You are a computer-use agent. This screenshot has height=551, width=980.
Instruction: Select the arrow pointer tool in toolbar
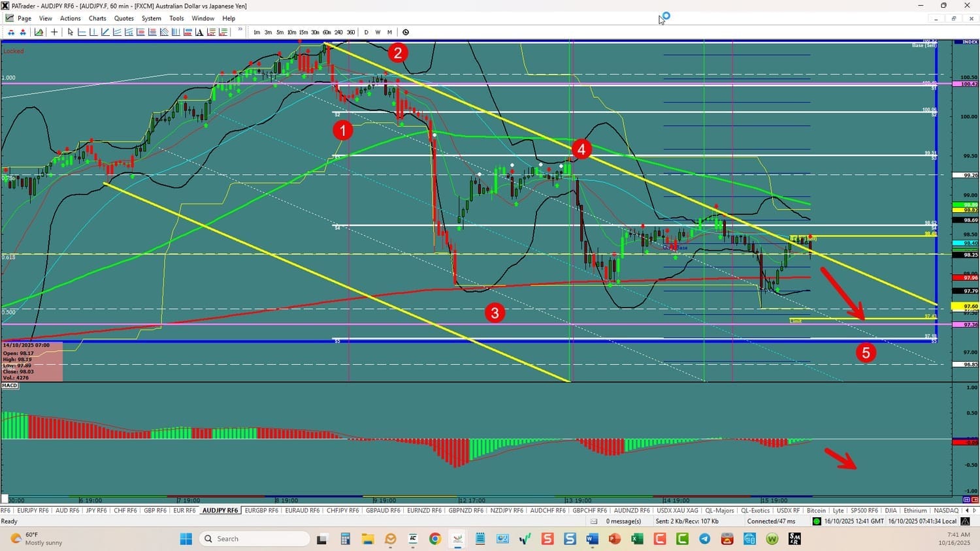click(71, 32)
